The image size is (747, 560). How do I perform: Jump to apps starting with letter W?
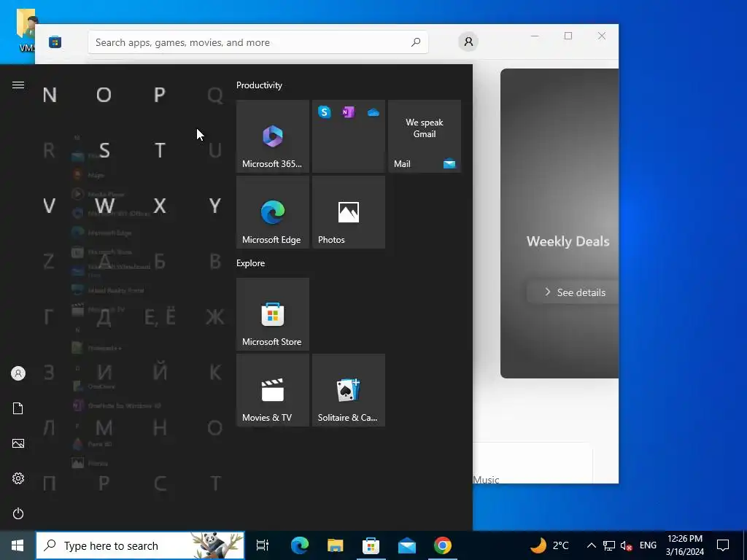coord(104,206)
